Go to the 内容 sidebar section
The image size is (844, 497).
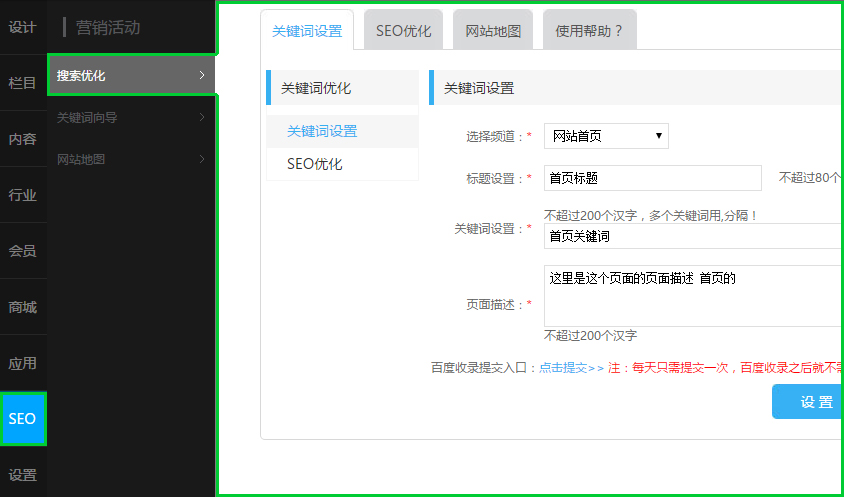point(22,139)
